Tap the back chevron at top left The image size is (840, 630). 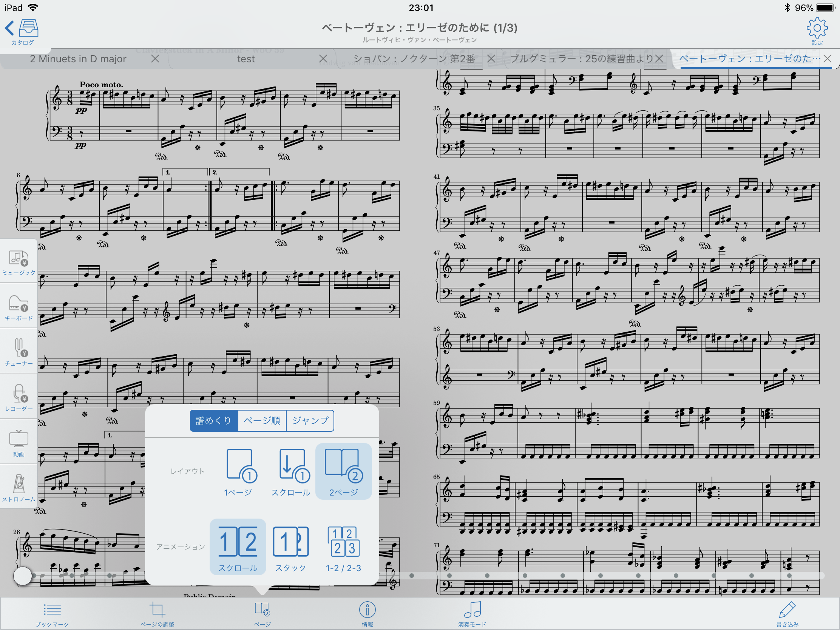click(9, 28)
